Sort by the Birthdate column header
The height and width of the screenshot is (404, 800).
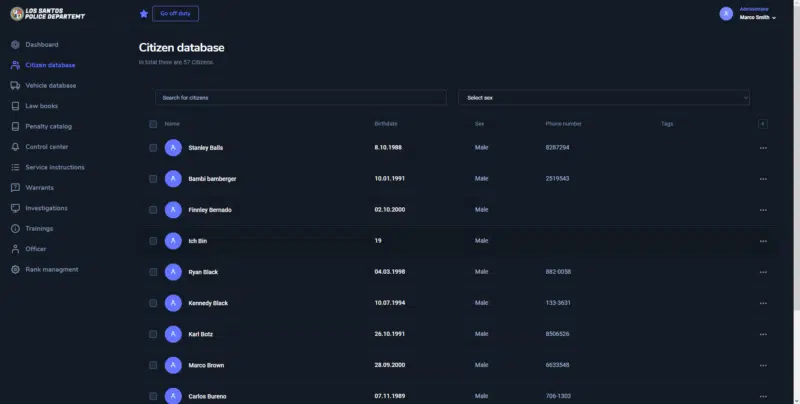[x=386, y=124]
